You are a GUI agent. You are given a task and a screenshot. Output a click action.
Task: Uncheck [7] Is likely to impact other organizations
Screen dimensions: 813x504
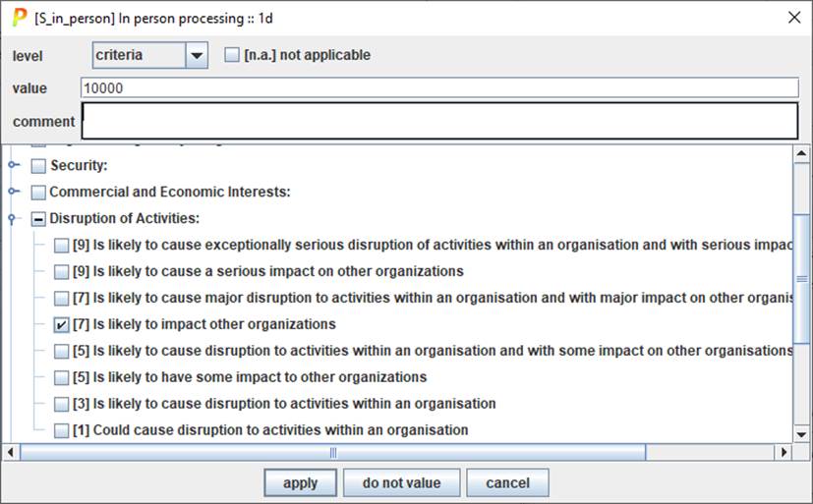click(62, 324)
